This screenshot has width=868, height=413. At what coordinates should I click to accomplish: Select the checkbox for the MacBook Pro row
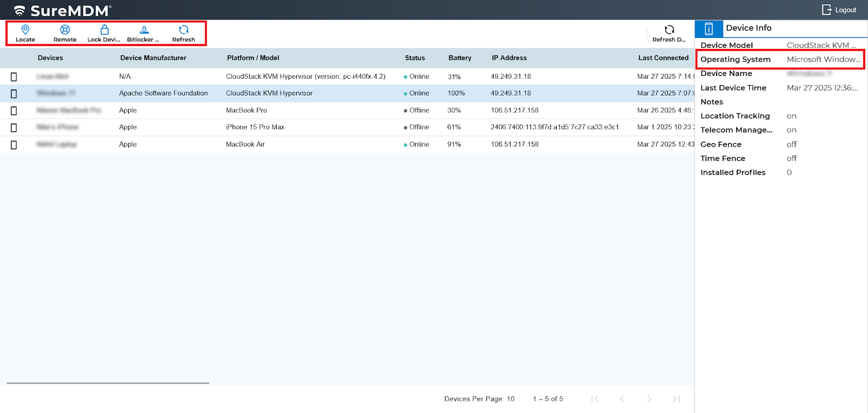tap(14, 111)
